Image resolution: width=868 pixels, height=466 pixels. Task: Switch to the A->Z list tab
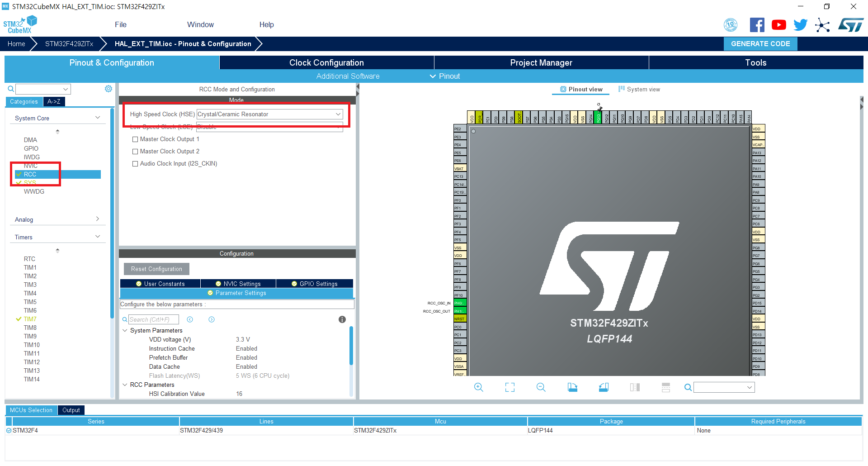click(54, 101)
